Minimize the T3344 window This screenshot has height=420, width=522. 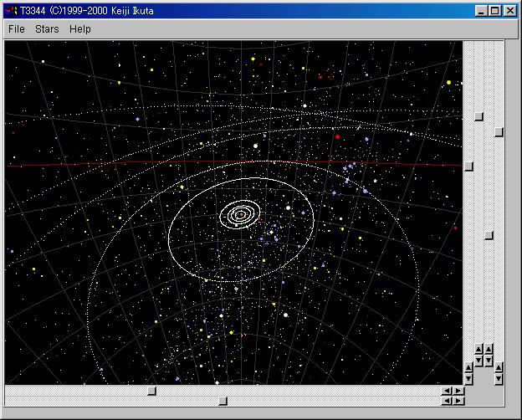coord(481,11)
